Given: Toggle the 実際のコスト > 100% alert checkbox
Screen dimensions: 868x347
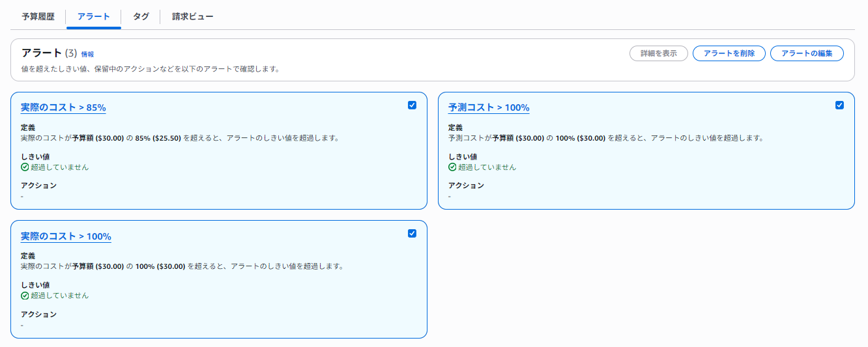Looking at the screenshot, I should (412, 233).
